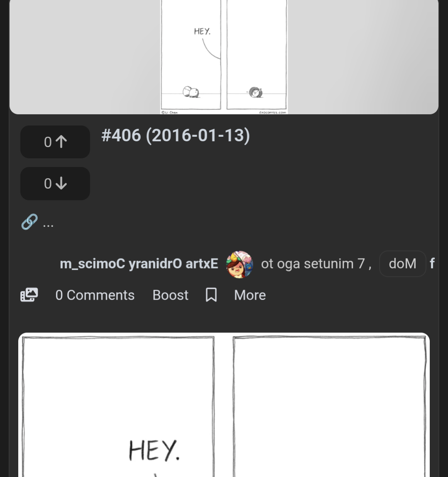Click the poster's round avatar image
The width and height of the screenshot is (448, 477).
[x=240, y=264]
